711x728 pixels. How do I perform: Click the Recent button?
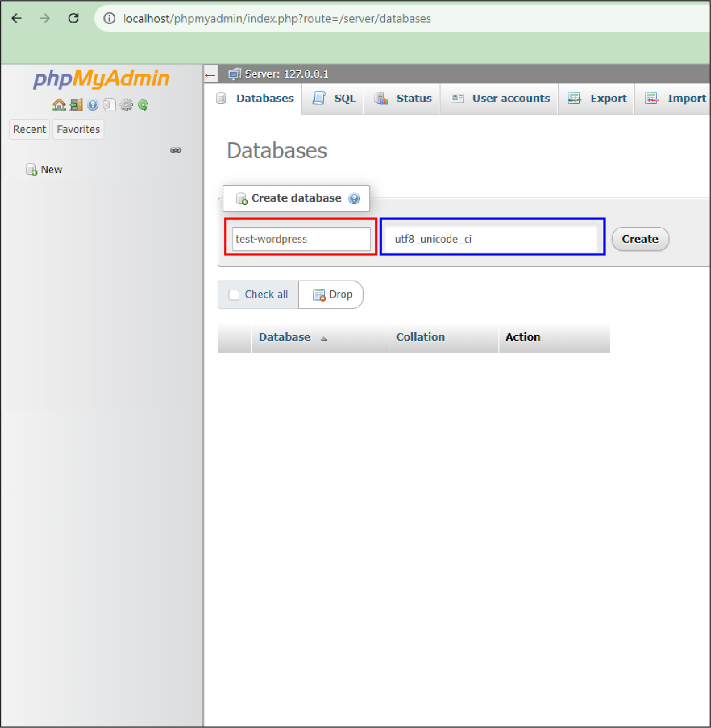29,130
